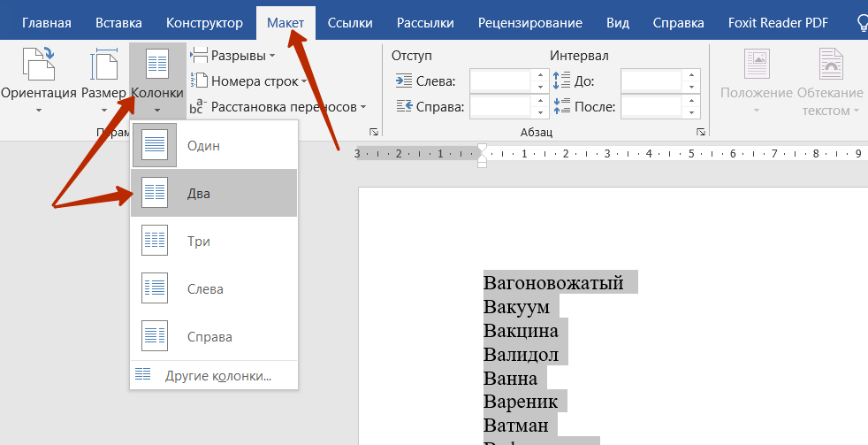
Task: Choose the Два two columns option
Action: [214, 194]
